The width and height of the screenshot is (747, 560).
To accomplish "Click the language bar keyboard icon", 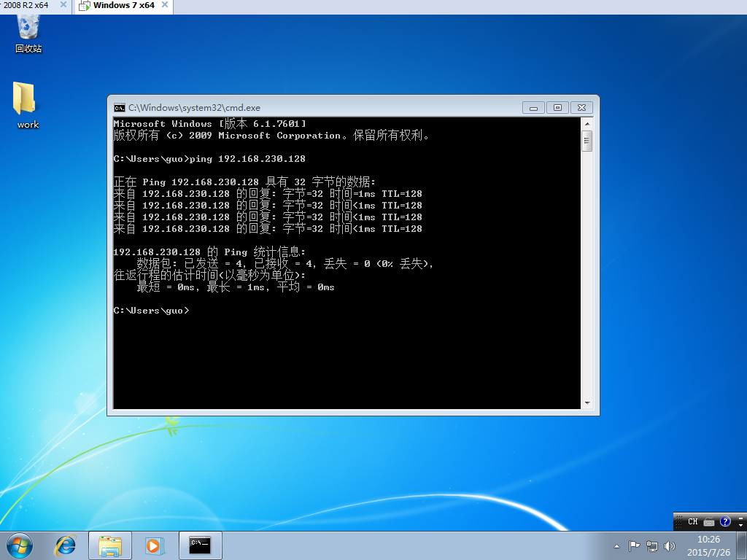I will pos(709,522).
